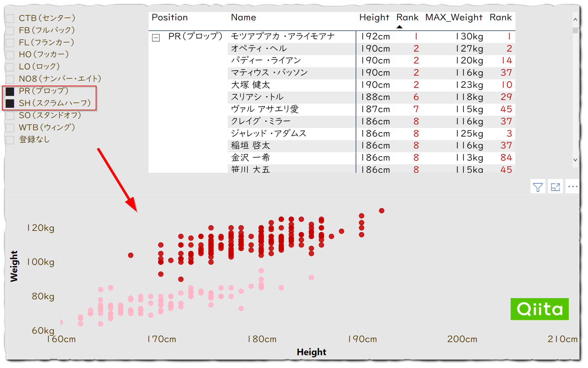The image size is (588, 368).
Task: Click the 188cm height cell
Action: (x=375, y=97)
